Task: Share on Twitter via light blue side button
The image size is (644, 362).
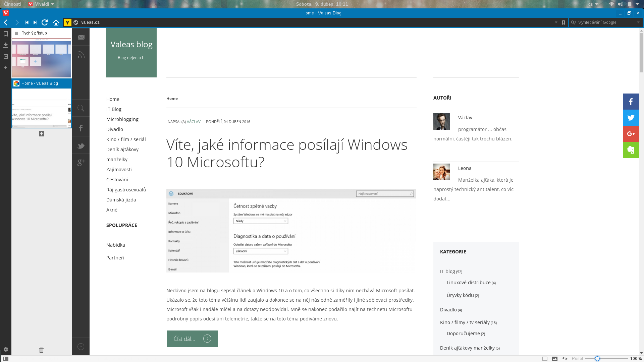Action: (631, 118)
